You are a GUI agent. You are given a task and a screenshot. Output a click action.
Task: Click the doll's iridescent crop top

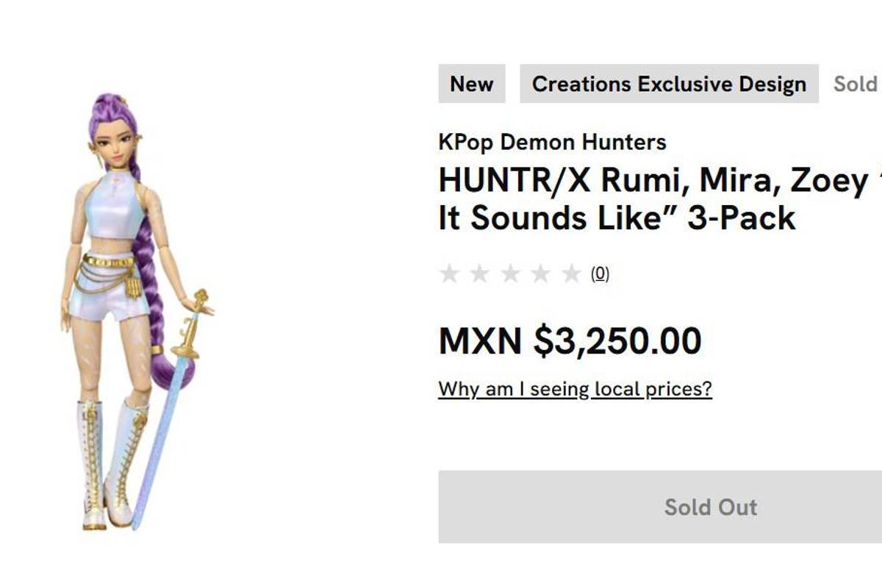coord(115,209)
